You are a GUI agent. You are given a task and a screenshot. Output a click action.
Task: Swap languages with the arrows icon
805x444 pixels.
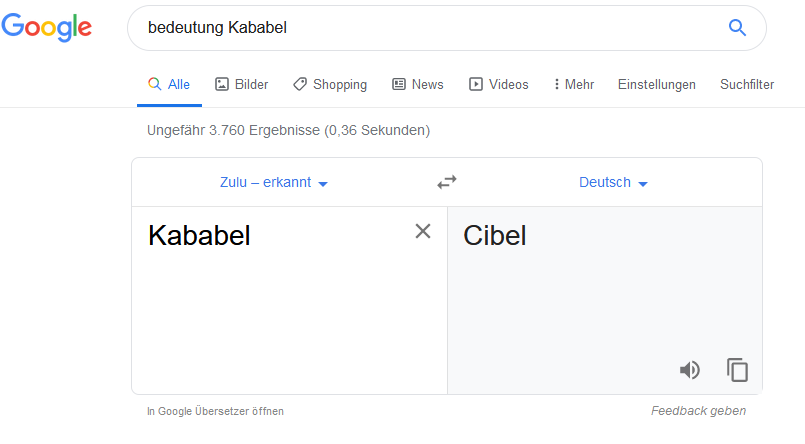pos(447,182)
